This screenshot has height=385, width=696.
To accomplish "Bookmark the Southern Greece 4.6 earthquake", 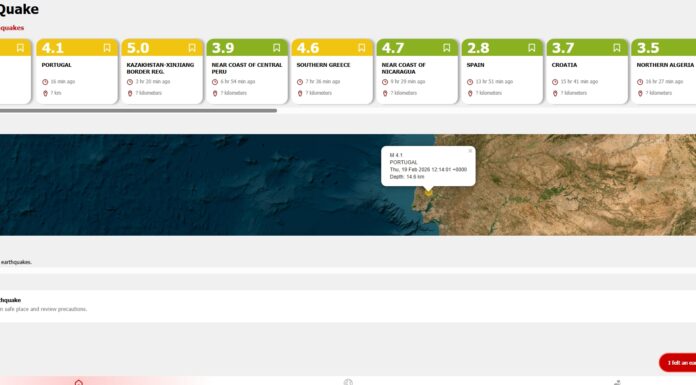I will click(362, 48).
